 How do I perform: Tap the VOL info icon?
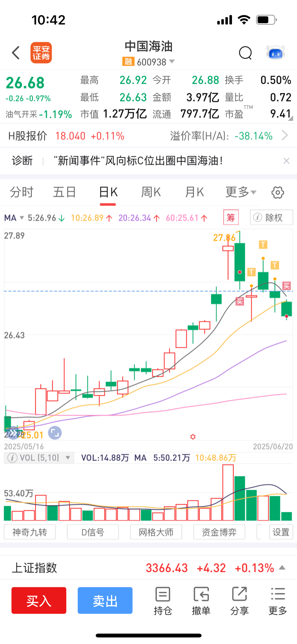click(12, 458)
